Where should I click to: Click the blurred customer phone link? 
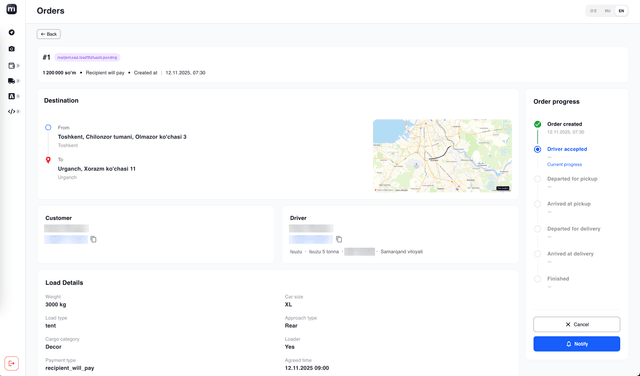[x=66, y=239]
